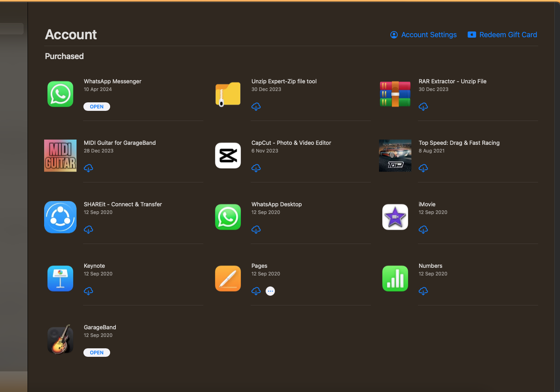Image resolution: width=560 pixels, height=392 pixels.
Task: Click the MIDI Guitar for GarageBand title
Action: click(120, 143)
